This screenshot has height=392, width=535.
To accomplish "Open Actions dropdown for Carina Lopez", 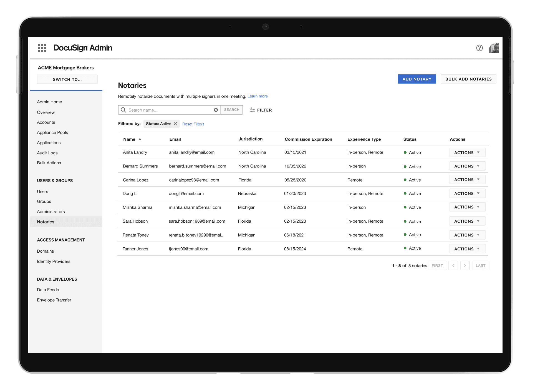I will click(x=467, y=180).
